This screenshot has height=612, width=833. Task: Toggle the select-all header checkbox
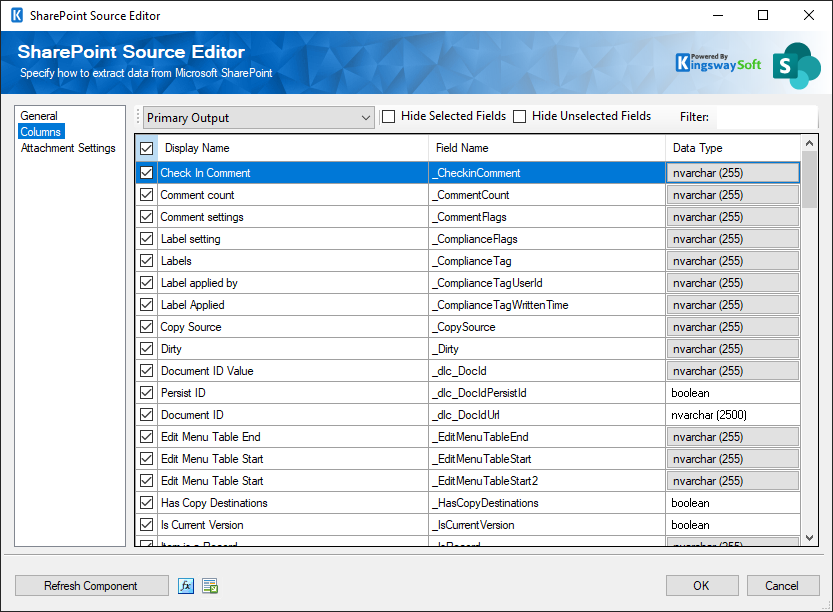pyautogui.click(x=147, y=148)
